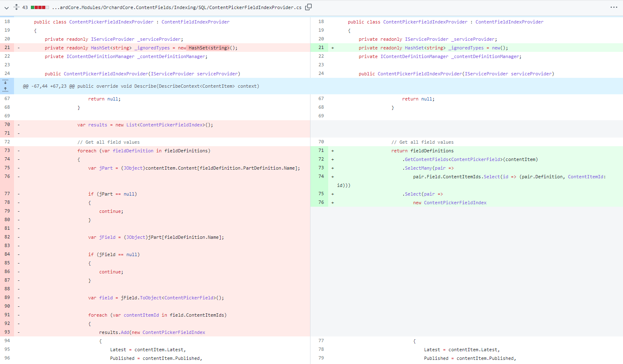This screenshot has height=364, width=623.
Task: Click line number 82 in gutter
Action: [x=7, y=237]
